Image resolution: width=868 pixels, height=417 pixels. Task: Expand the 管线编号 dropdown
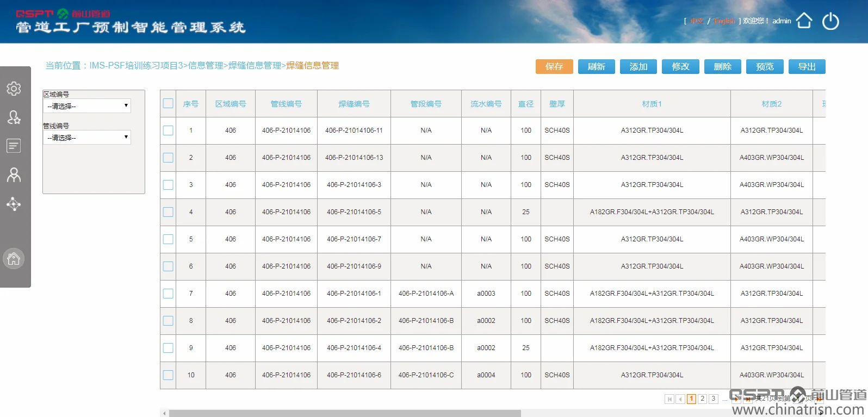[87, 138]
